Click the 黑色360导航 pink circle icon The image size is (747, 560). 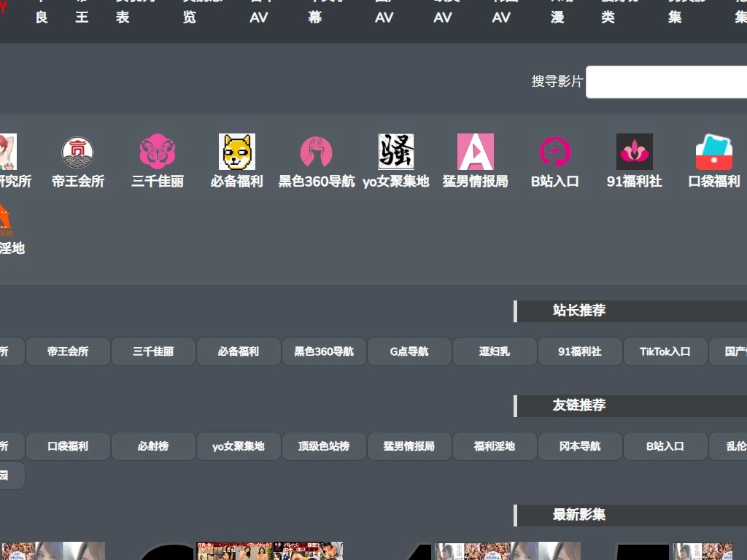click(x=316, y=153)
